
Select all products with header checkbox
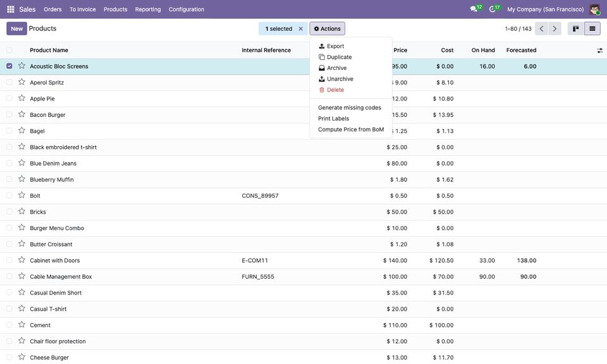(x=9, y=50)
